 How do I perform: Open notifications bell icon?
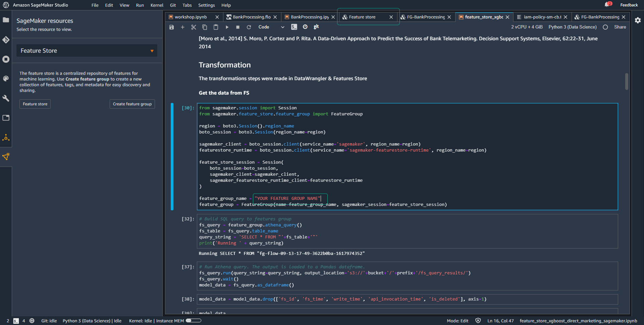pyautogui.click(x=607, y=5)
